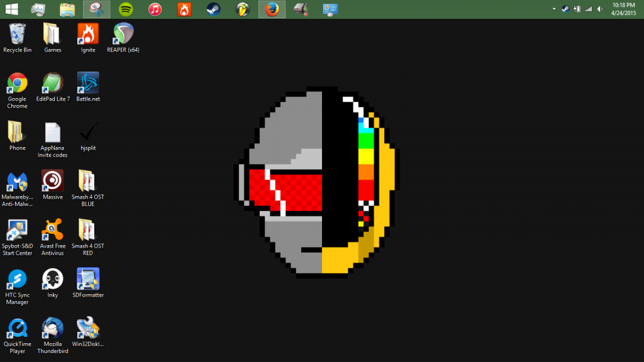
Task: Open FL Studio from the taskbar
Action: pyautogui.click(x=242, y=9)
